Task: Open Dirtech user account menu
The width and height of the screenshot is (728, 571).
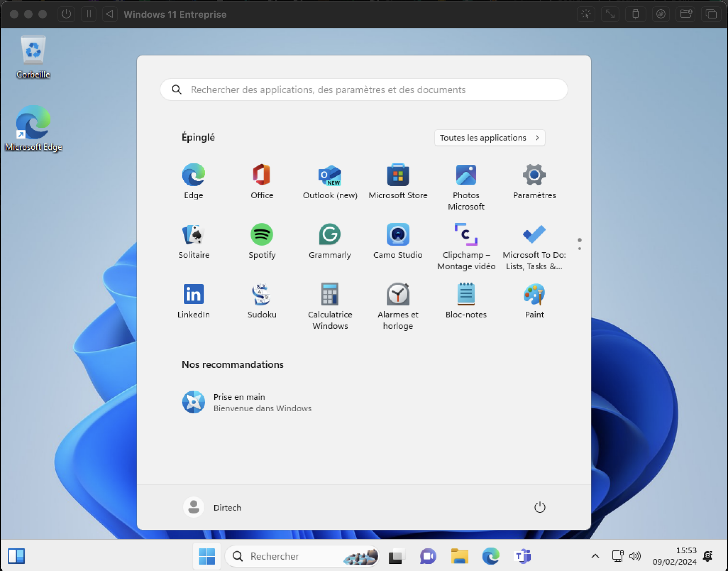Action: point(213,507)
